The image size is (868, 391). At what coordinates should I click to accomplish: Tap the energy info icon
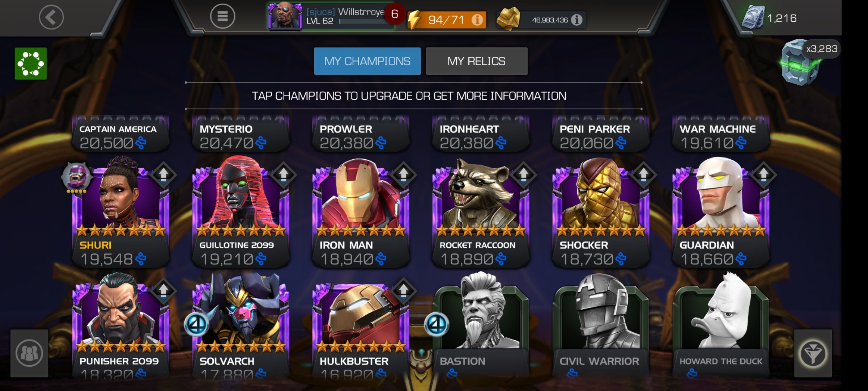(x=477, y=20)
